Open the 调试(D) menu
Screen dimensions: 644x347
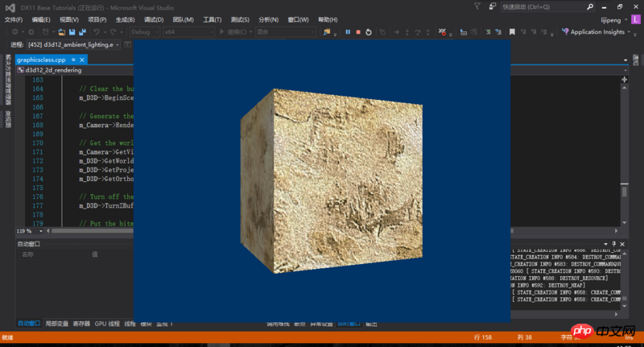154,19
